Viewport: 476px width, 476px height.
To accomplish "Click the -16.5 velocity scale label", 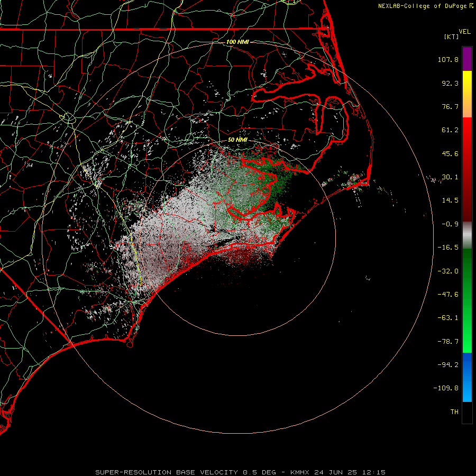I will tap(448, 248).
